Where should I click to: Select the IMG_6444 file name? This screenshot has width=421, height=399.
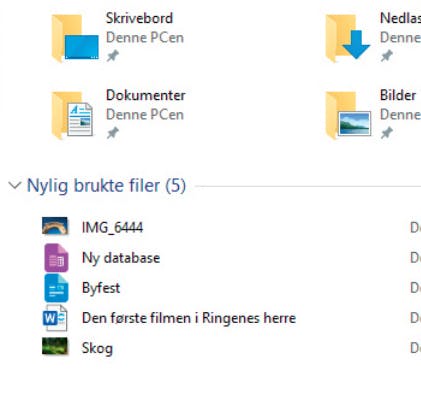point(112,228)
